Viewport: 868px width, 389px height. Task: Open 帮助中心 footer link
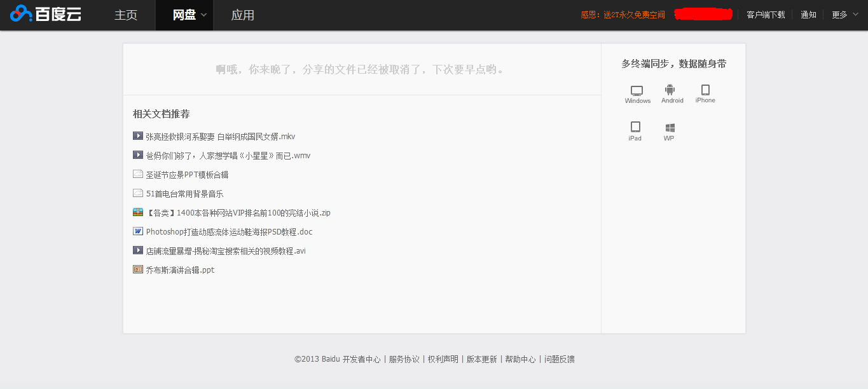pyautogui.click(x=520, y=359)
